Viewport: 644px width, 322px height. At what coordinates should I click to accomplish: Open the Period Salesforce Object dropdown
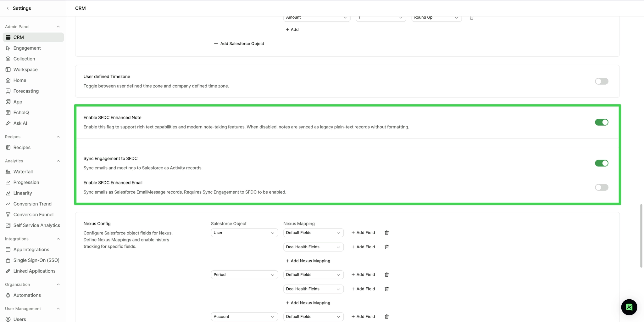[244, 274]
